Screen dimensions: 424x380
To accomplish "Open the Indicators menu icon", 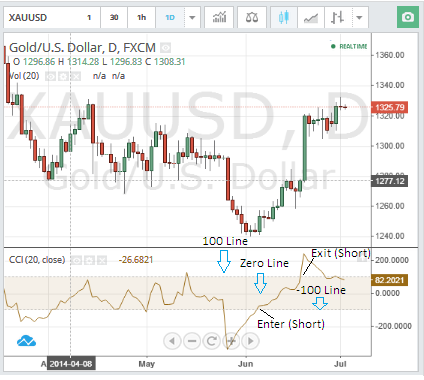I will tap(219, 17).
